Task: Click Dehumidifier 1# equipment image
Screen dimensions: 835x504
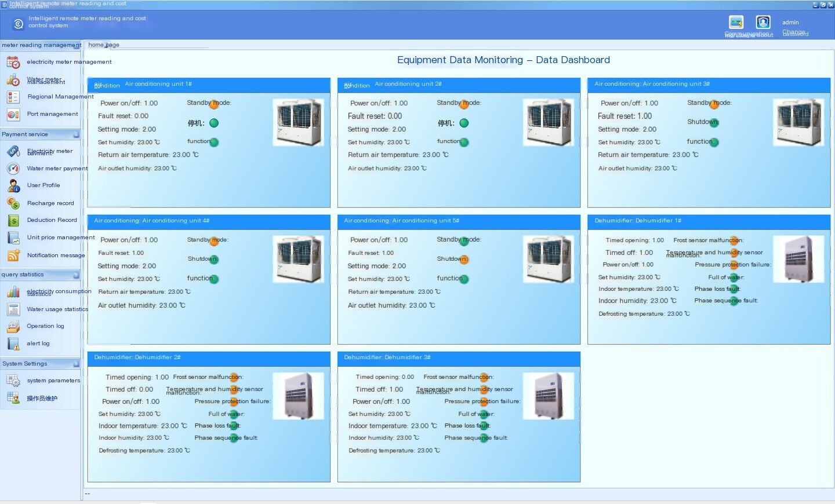Action: [x=798, y=259]
